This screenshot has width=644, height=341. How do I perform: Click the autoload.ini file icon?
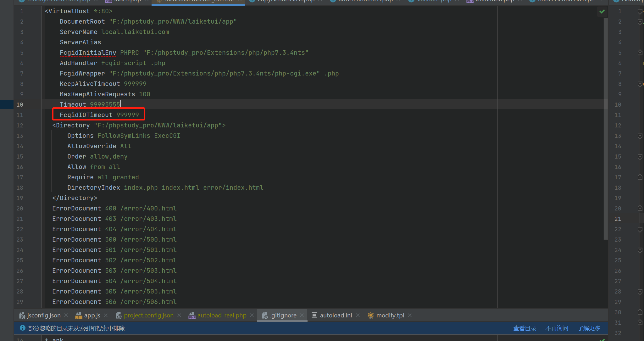pos(314,315)
